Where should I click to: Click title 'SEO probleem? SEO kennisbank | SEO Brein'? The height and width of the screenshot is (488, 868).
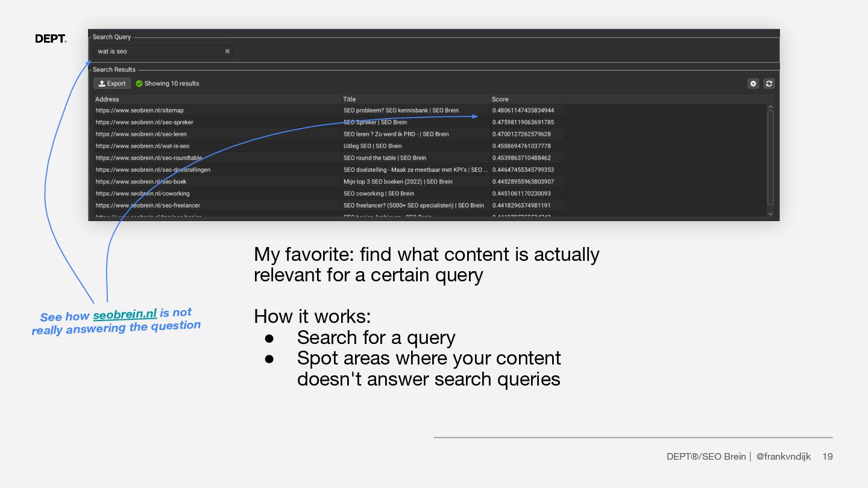pos(401,110)
